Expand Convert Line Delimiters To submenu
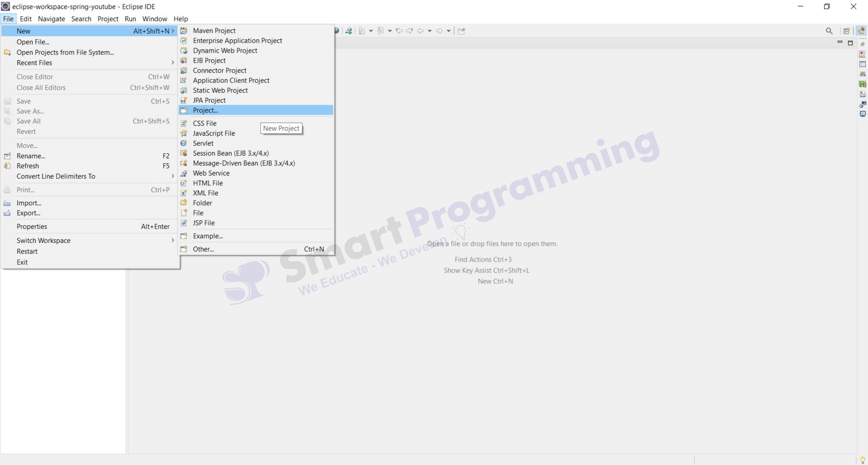 click(89, 176)
